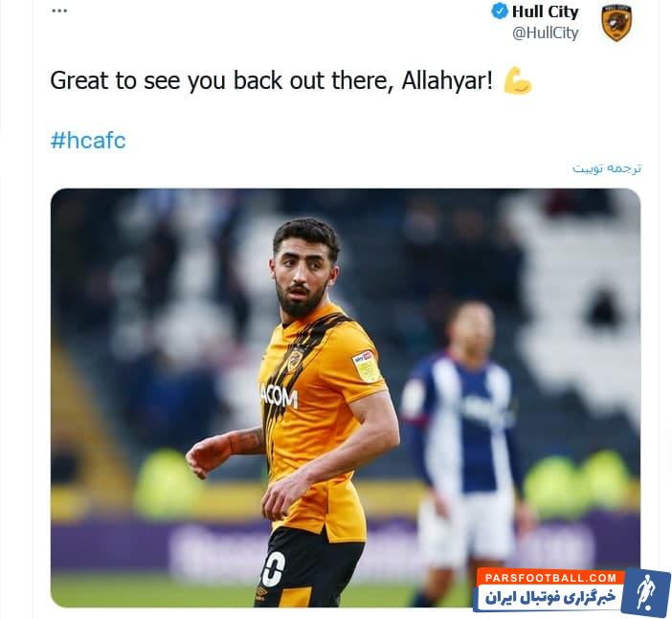Click the خبرگزاری فوتبال ایران banner text
Viewport: 672px width, 619px height.
tap(550, 597)
